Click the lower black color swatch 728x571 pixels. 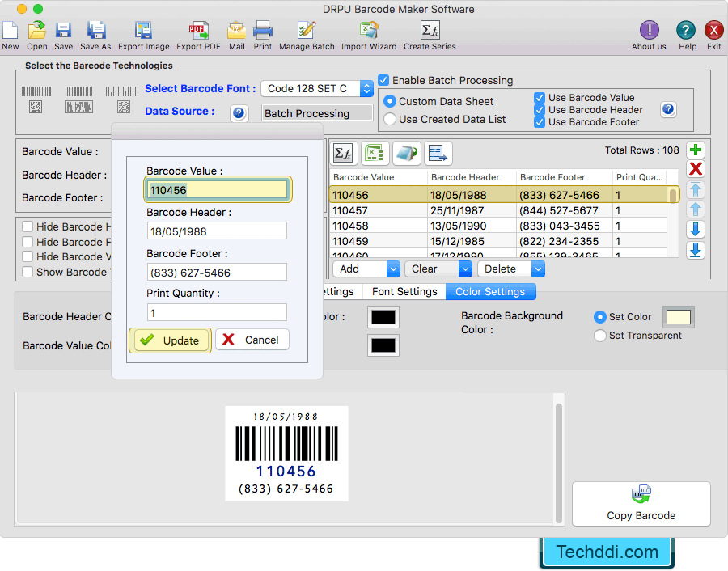tap(383, 345)
